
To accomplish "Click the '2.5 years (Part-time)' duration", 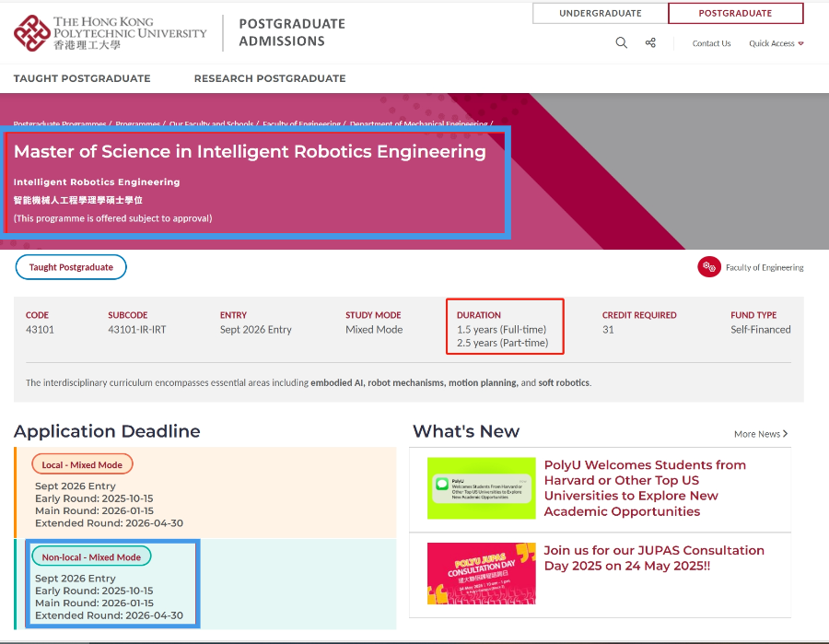I will point(502,343).
